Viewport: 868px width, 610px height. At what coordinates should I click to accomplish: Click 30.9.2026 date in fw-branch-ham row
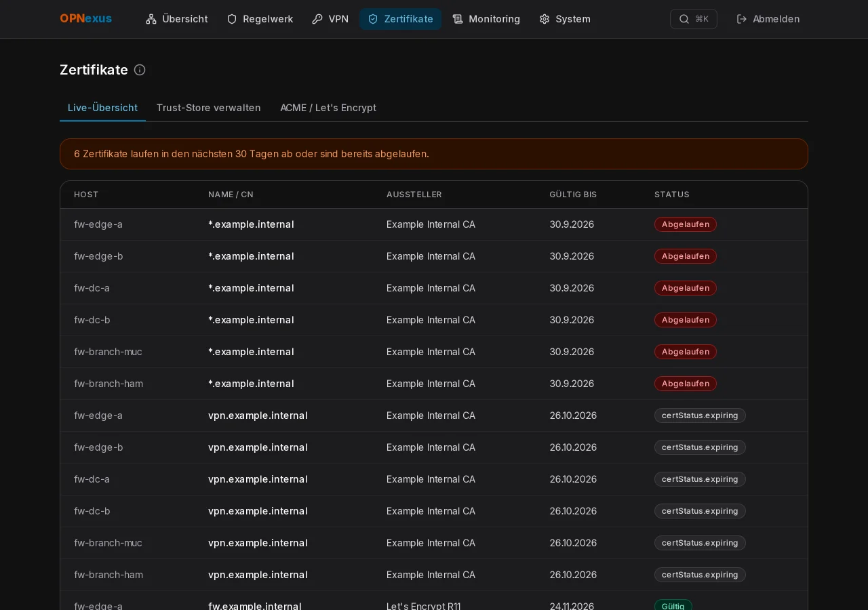pos(572,384)
